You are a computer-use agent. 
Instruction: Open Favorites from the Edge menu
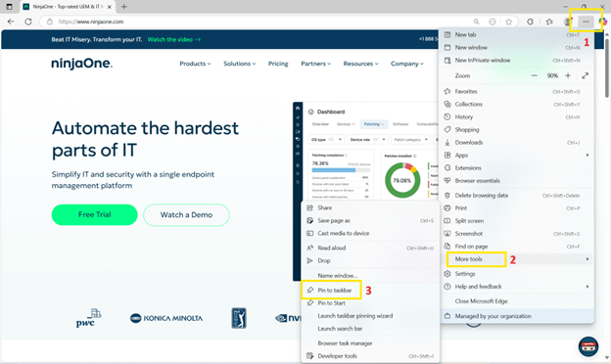[x=517, y=91]
